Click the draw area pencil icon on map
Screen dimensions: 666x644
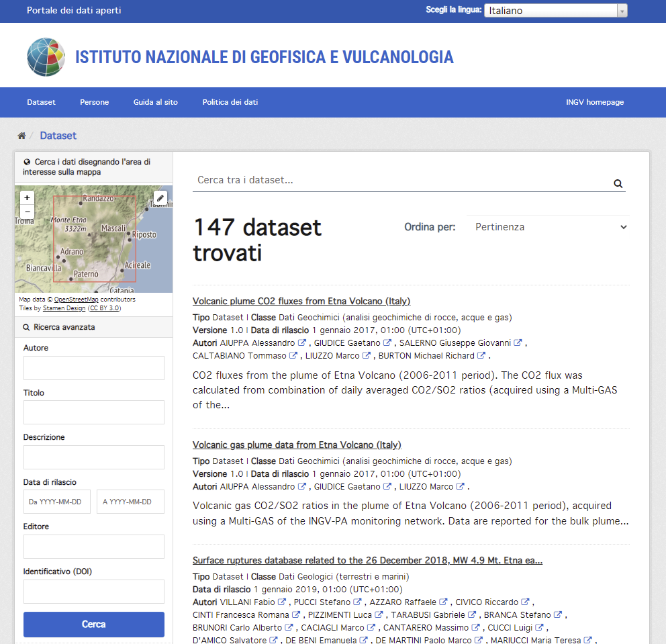(160, 198)
